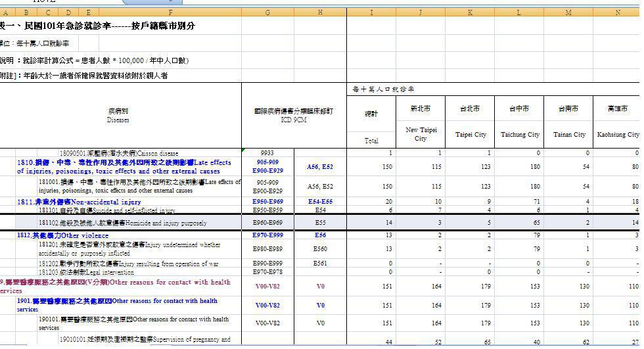Image resolution: width=644 pixels, height=349 pixels.
Task: Select the 181203 Legal intervention label
Action: (86, 272)
